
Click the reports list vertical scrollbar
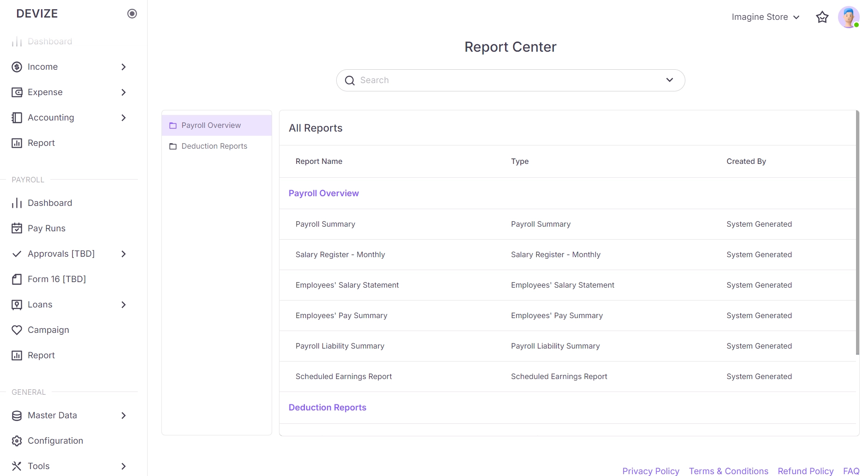tap(857, 233)
